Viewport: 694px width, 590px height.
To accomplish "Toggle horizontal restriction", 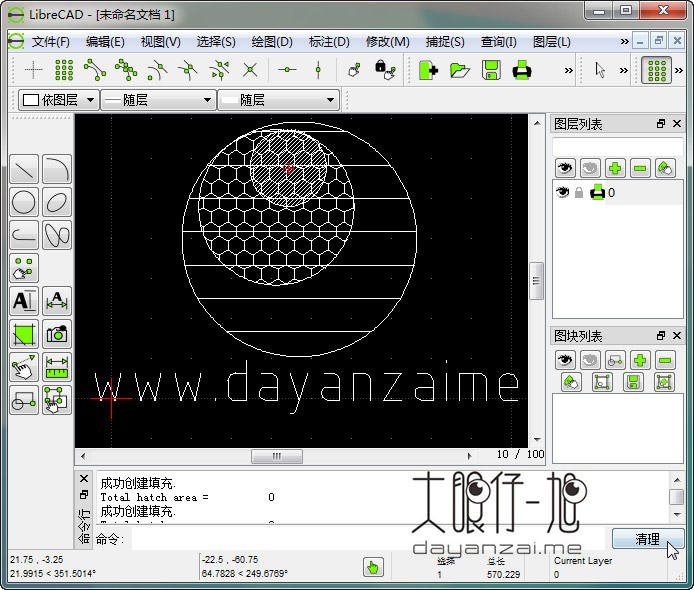I will point(287,70).
